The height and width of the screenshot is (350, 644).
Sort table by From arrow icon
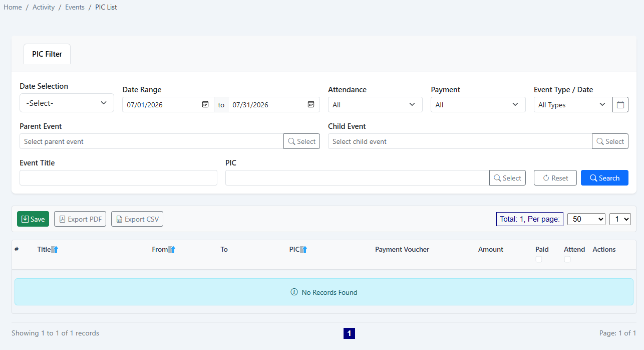point(171,249)
